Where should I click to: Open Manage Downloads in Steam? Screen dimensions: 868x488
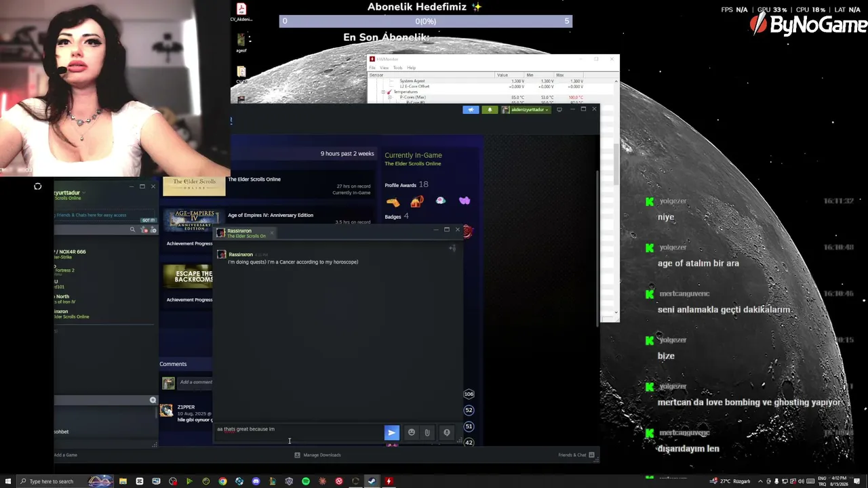(317, 455)
